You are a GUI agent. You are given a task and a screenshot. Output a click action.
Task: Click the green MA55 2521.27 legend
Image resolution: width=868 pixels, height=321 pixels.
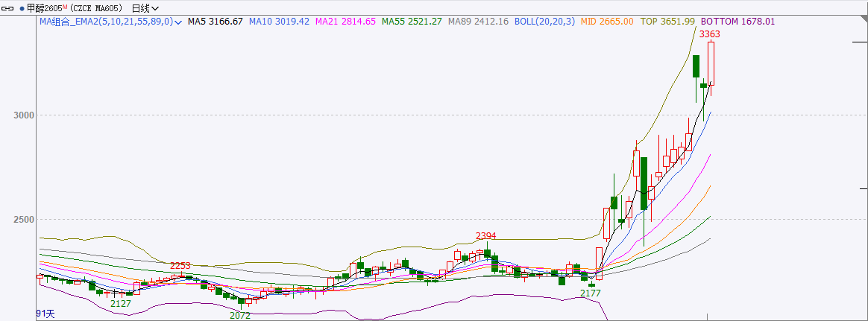(x=412, y=22)
